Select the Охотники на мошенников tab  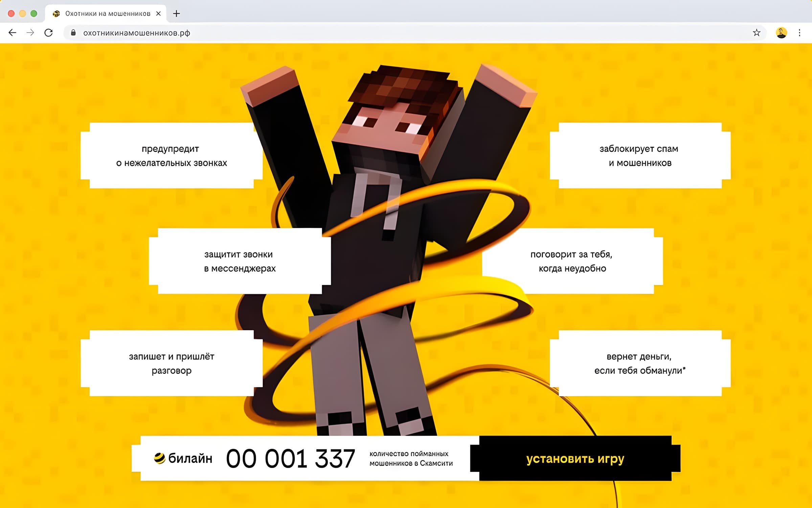106,14
